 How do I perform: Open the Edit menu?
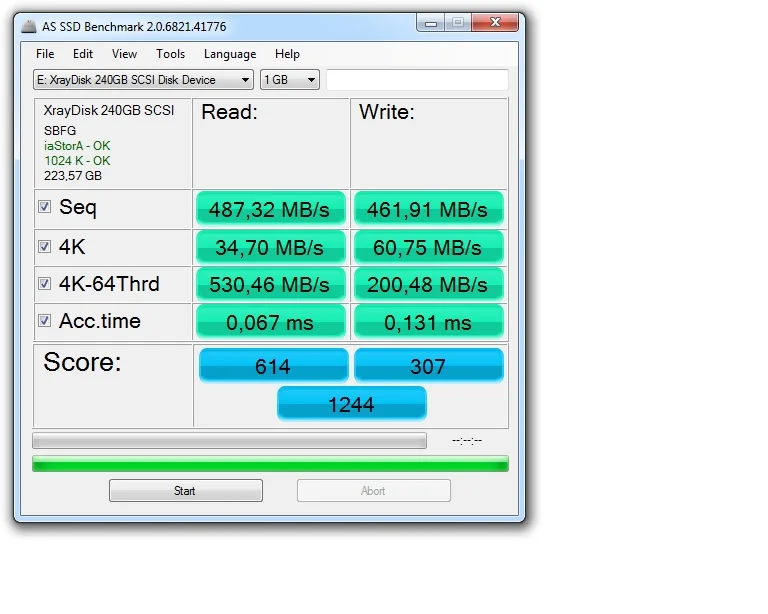coord(83,54)
